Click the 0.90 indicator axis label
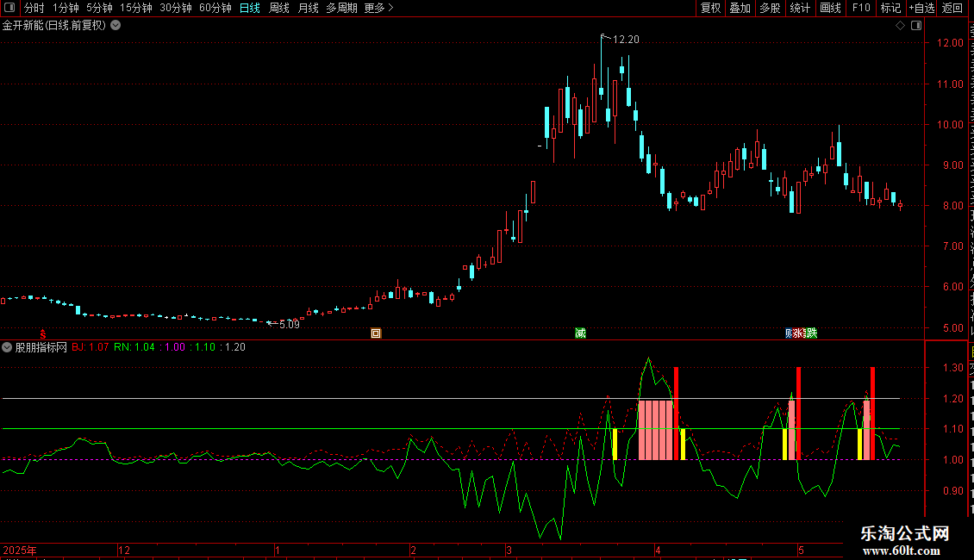Screen dimensions: 974x560 [952, 490]
